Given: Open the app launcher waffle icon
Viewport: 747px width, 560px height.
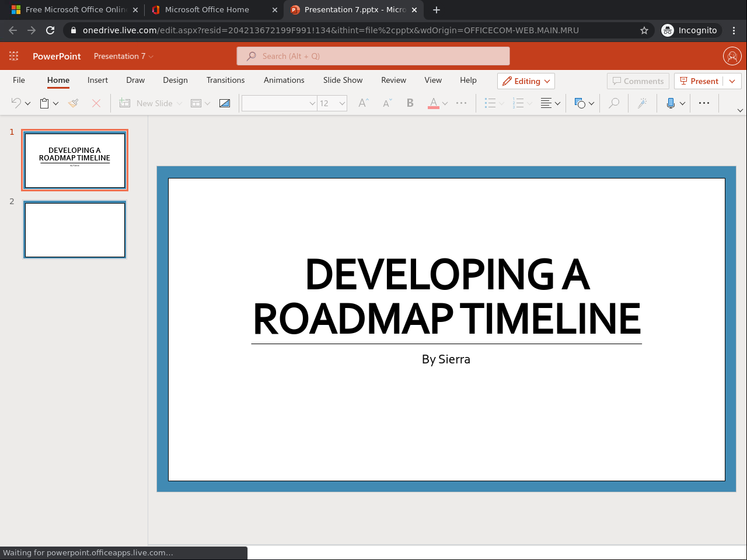Looking at the screenshot, I should point(14,56).
